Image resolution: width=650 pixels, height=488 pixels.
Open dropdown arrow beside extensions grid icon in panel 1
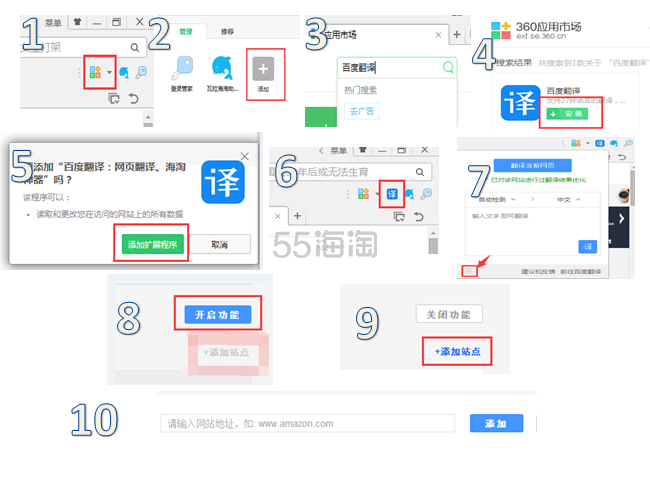click(x=109, y=72)
